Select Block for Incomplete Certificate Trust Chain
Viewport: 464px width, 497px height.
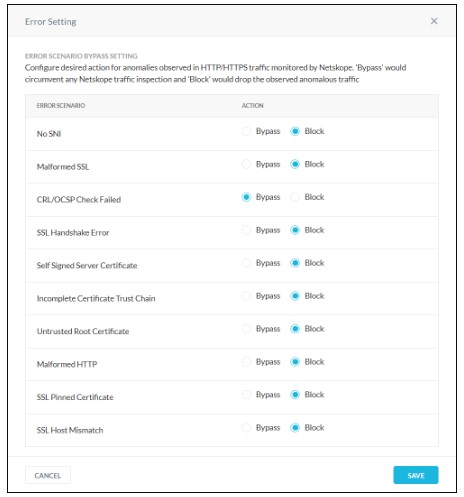pos(295,296)
